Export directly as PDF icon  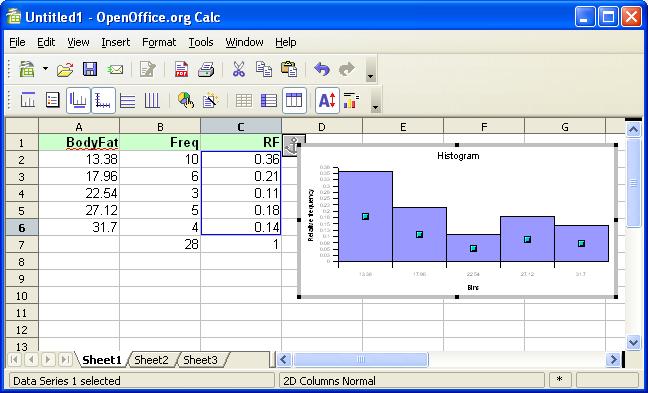181,69
